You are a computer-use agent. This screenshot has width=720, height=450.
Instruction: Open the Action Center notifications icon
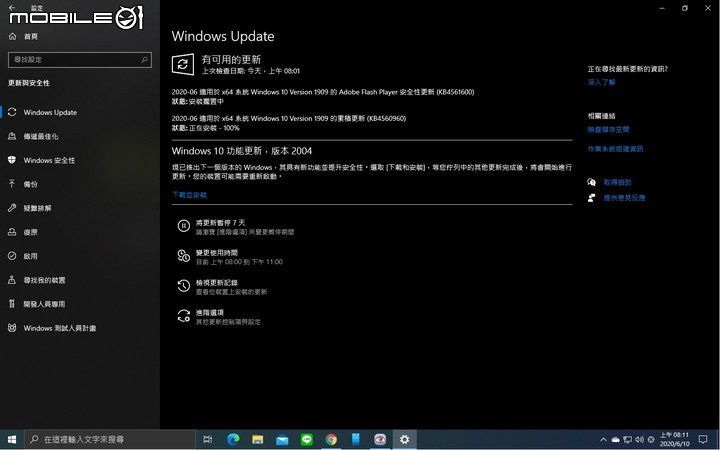(703, 439)
